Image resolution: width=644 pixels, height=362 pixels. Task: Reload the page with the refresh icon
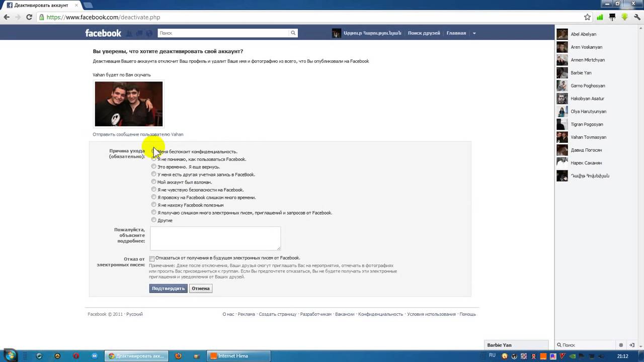[x=29, y=17]
